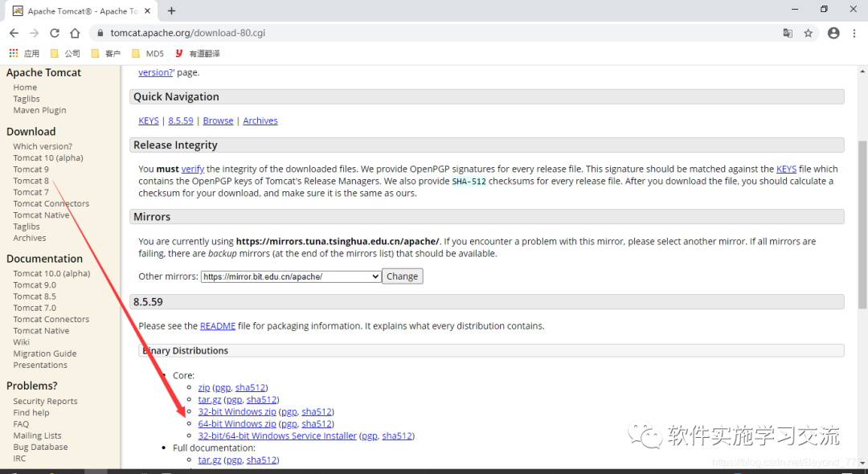Open sha512 for Windows Service Installer
This screenshot has width=868, height=474.
click(397, 435)
